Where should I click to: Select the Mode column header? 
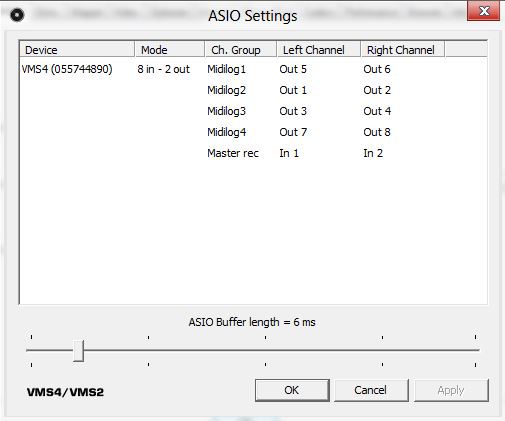pos(170,50)
